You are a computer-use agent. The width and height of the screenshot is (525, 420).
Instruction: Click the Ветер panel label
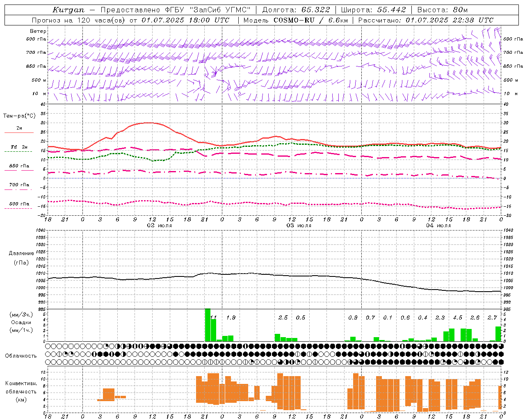tap(38, 31)
